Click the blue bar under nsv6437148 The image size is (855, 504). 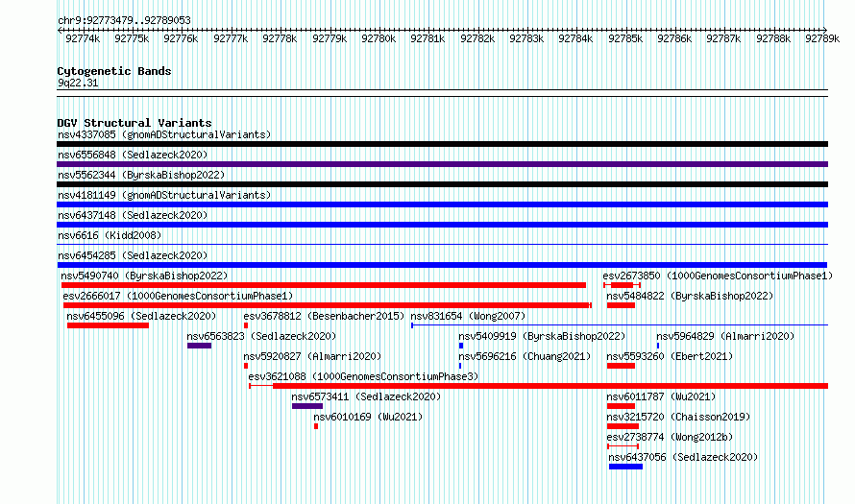pos(442,225)
